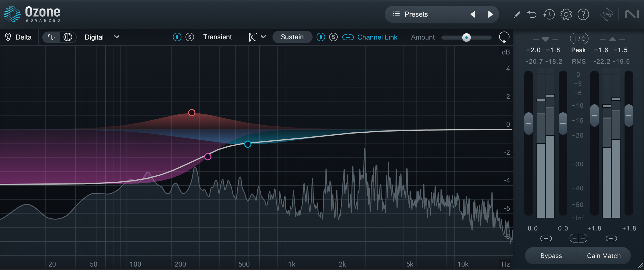The height and width of the screenshot is (270, 644).
Task: Click the left input gain value 0.0
Action: point(533,228)
